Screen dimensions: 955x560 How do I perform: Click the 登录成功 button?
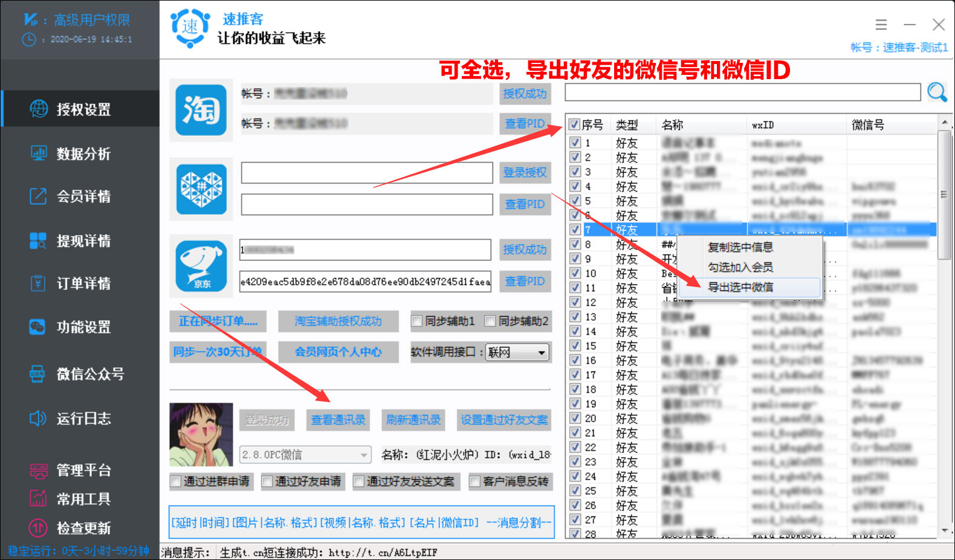pos(267,420)
